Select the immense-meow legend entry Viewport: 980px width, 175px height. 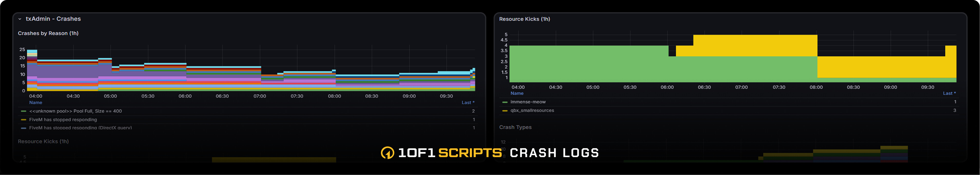[x=528, y=102]
